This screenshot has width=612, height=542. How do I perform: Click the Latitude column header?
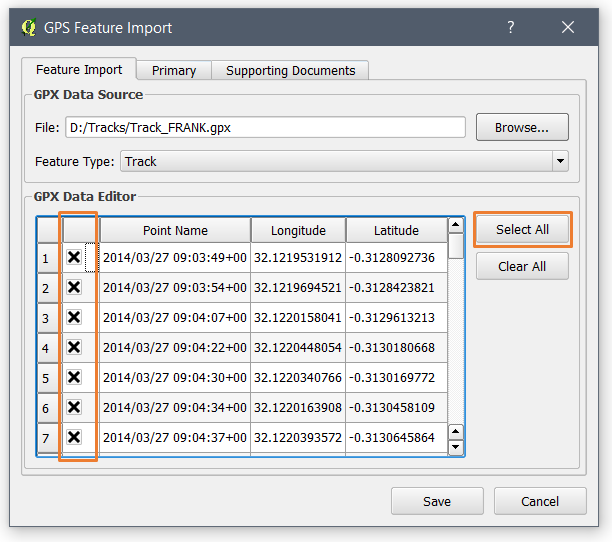pyautogui.click(x=396, y=230)
